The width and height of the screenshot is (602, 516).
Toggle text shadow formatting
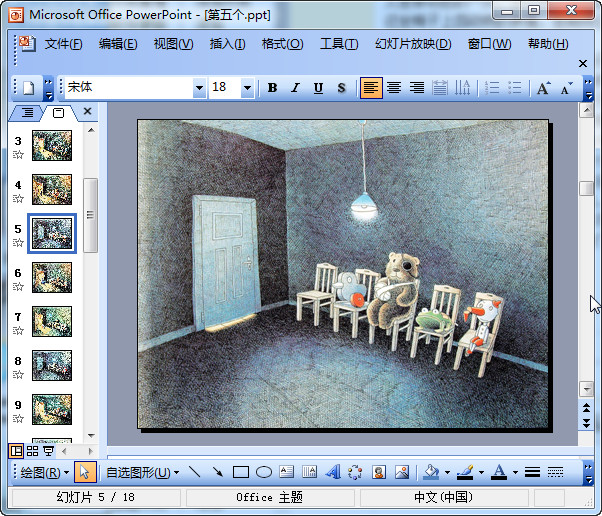341,88
